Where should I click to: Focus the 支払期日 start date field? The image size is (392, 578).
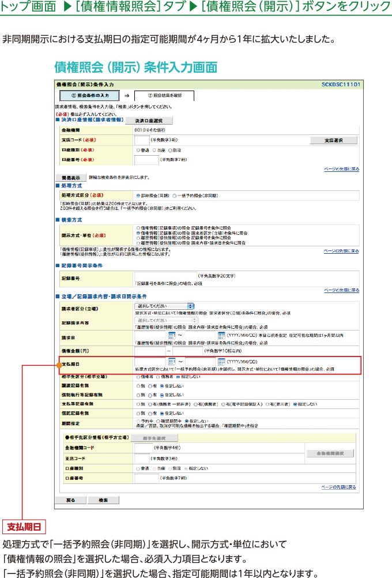point(150,362)
